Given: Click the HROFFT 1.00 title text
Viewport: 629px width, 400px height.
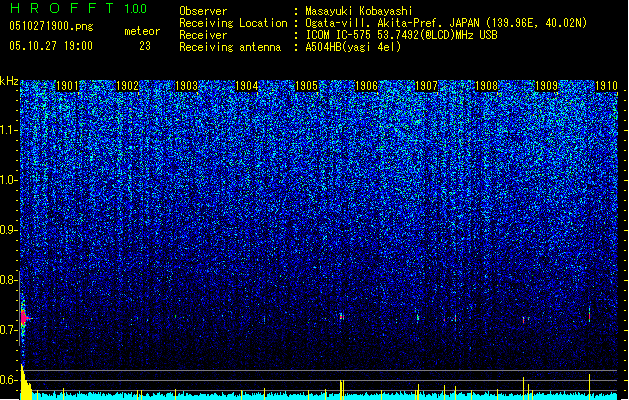Looking at the screenshot, I should [x=79, y=8].
